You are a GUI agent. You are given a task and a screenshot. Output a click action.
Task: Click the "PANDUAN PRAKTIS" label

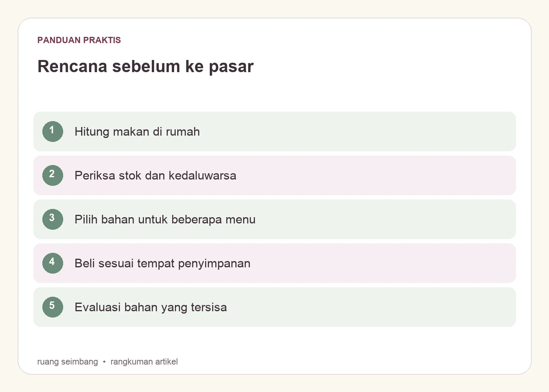tap(79, 40)
